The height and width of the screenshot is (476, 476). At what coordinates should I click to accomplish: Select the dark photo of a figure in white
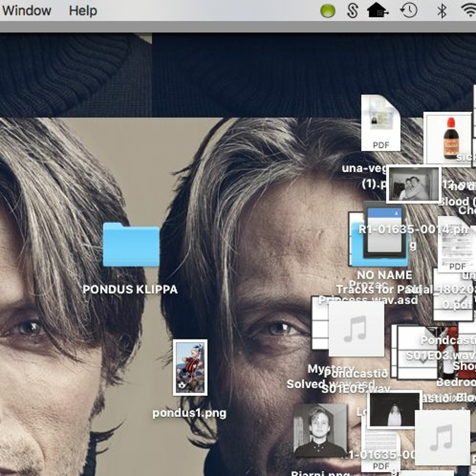(394, 410)
